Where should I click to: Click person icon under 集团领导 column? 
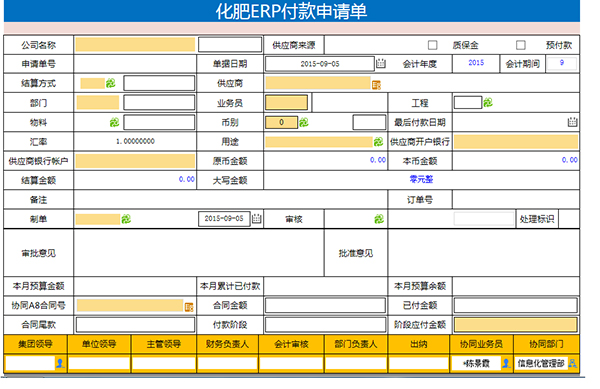pos(60,363)
